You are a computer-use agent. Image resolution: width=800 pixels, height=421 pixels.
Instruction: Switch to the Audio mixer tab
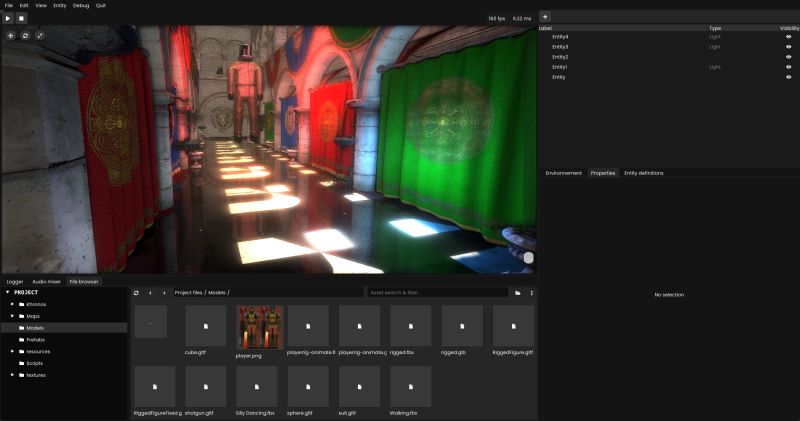click(46, 282)
